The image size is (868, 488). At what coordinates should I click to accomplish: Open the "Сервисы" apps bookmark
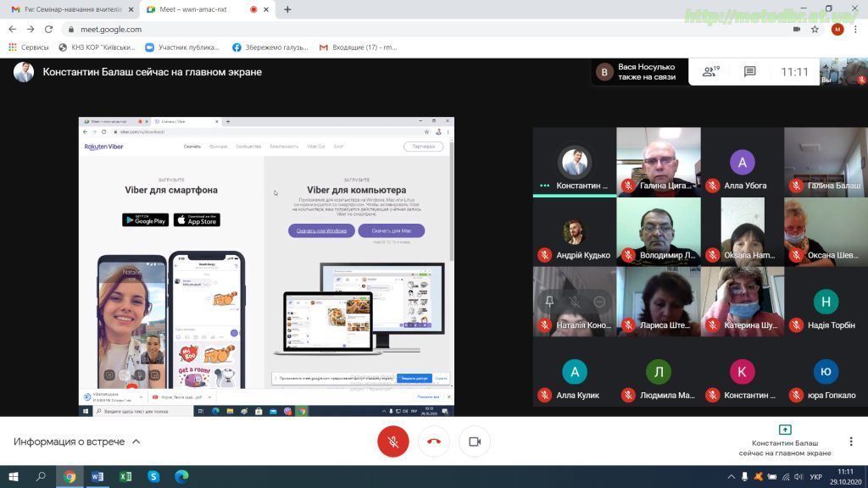[29, 47]
